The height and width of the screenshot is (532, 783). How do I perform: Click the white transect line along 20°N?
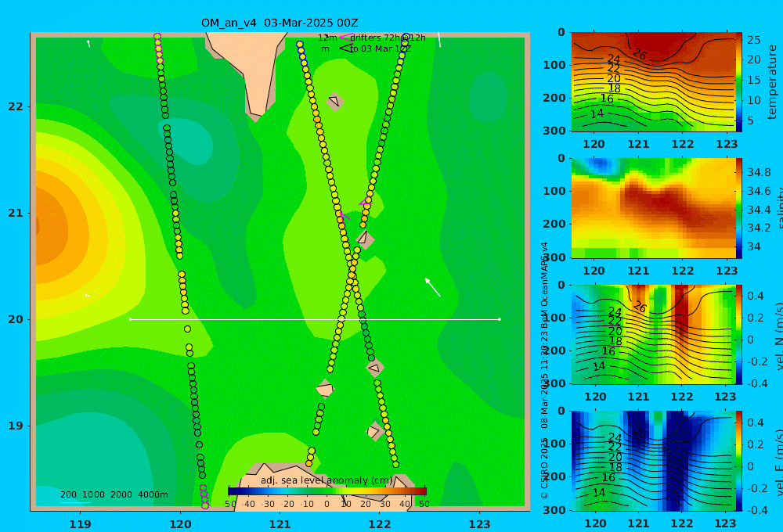click(x=315, y=319)
